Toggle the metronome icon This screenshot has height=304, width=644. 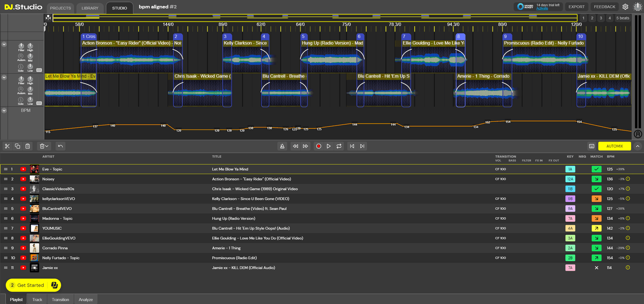pyautogui.click(x=282, y=146)
